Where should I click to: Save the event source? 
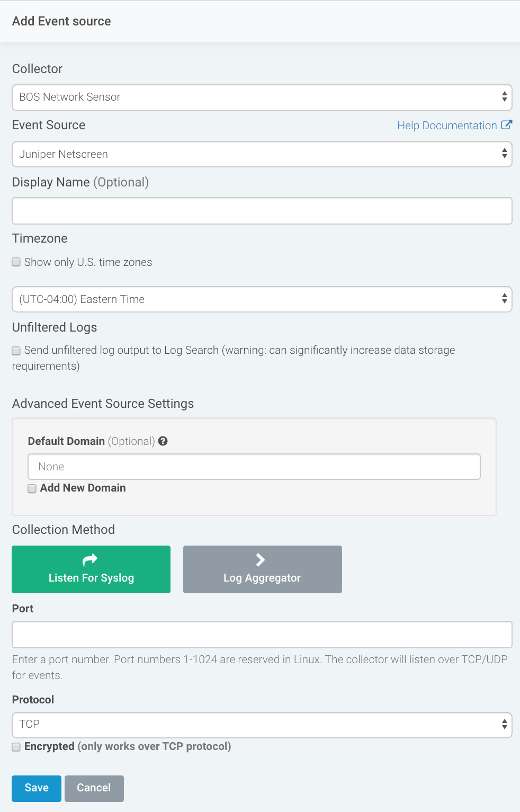point(37,788)
